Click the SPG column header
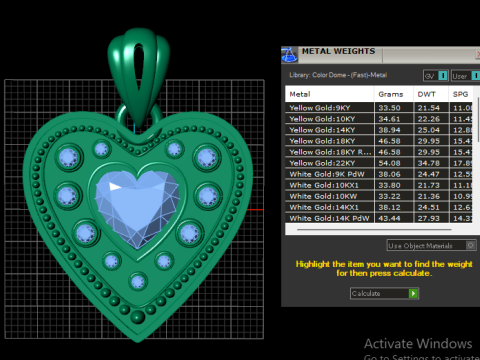Viewport: 480px width, 360px height. pyautogui.click(x=461, y=94)
